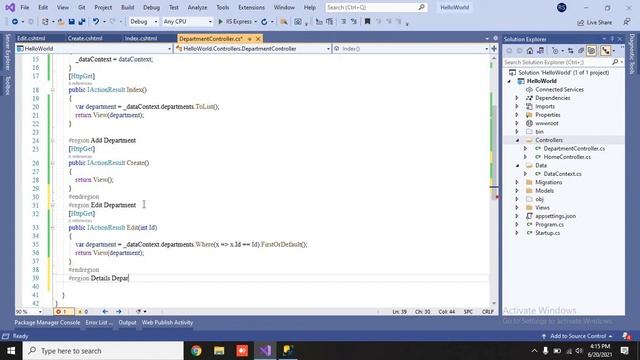Open the Extensions menu
Image resolution: width=640 pixels, height=360 pixels.
click(251, 7)
